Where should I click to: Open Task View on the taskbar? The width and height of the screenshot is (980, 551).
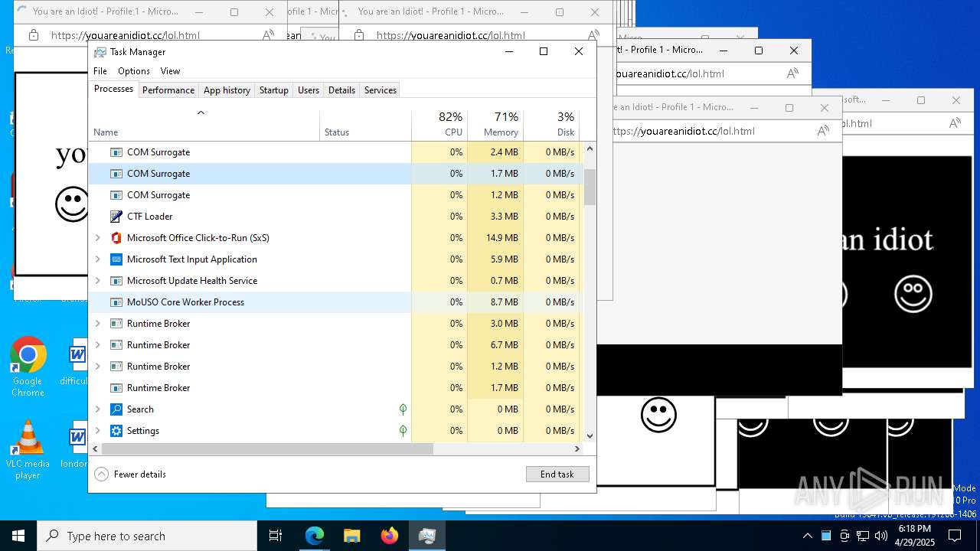point(276,536)
